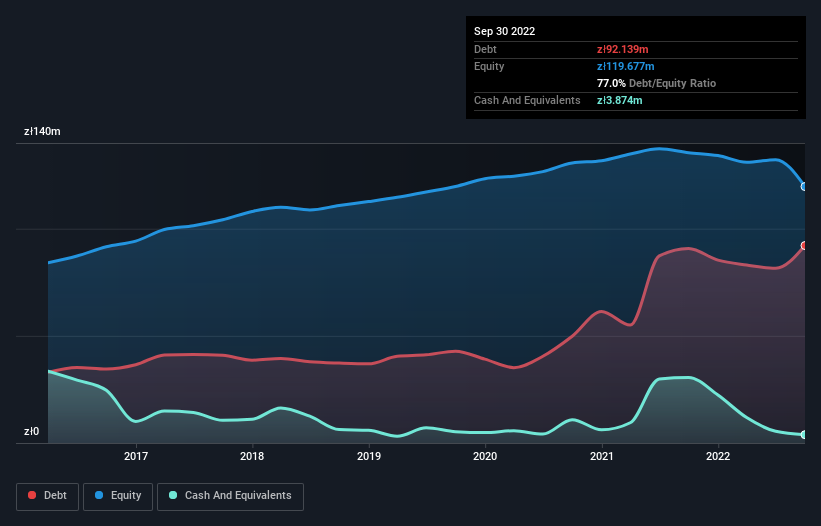Toggle the Equity legend button
The width and height of the screenshot is (821, 526).
[x=118, y=496]
